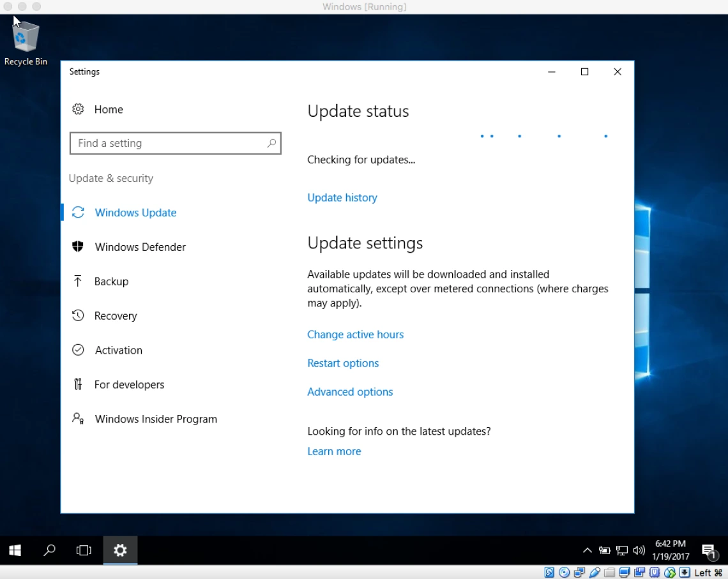Click the Windows Defender shield icon
728x579 pixels.
click(x=78, y=246)
